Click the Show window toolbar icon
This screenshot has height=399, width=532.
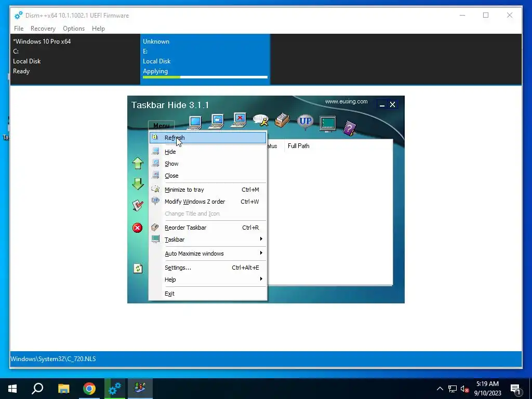click(x=217, y=122)
